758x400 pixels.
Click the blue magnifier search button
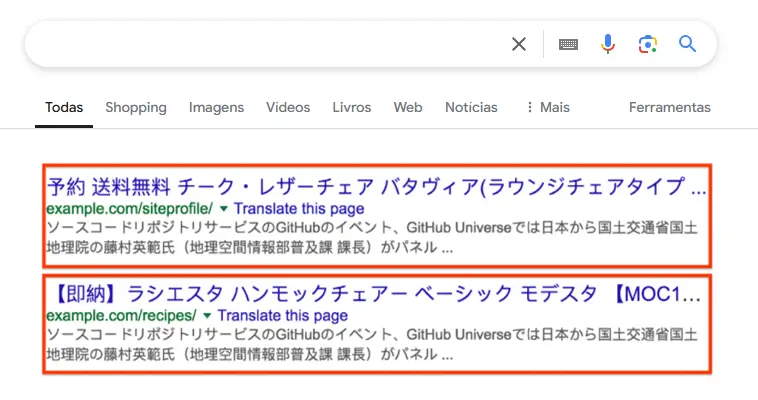(x=687, y=44)
